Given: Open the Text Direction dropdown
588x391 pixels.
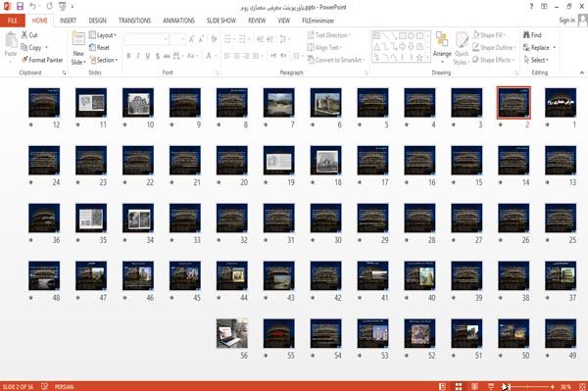Looking at the screenshot, I should coord(329,35).
